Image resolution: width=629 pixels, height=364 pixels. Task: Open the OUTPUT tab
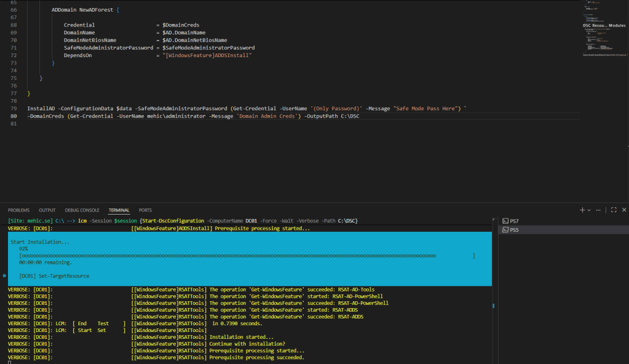(x=47, y=210)
